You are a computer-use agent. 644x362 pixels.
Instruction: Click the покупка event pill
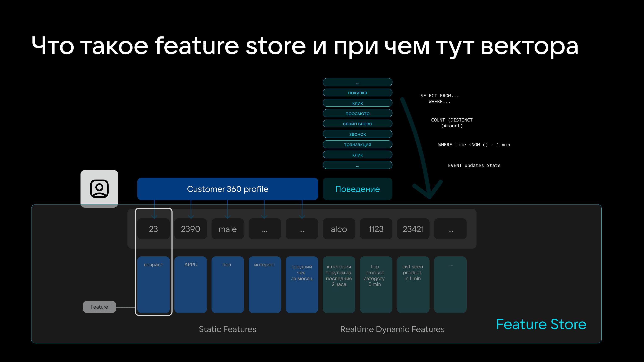point(357,93)
